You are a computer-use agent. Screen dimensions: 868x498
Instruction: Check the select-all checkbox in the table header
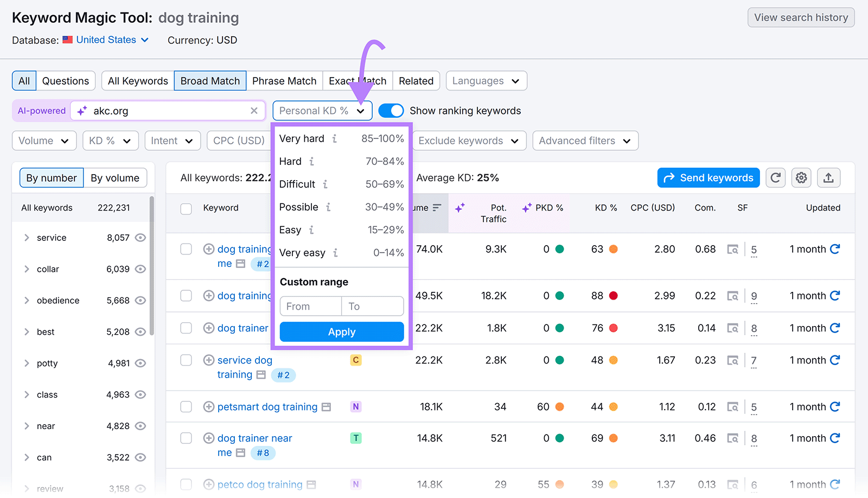pos(186,208)
